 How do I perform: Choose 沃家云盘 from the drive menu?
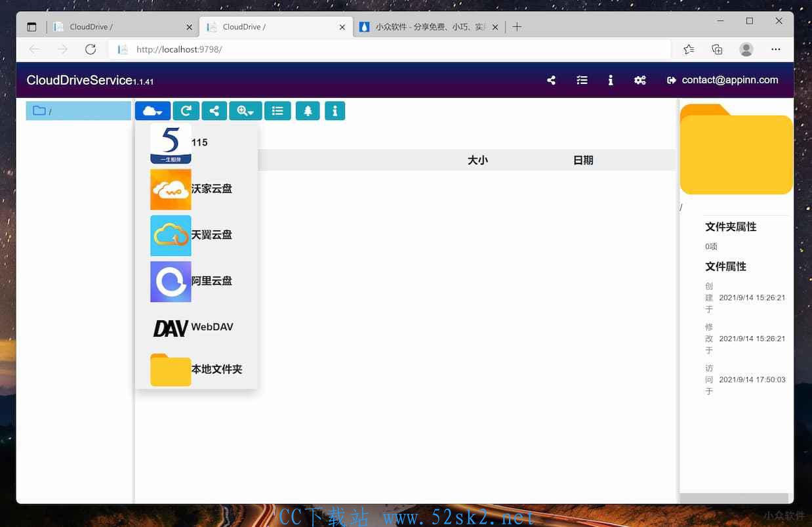(195, 189)
